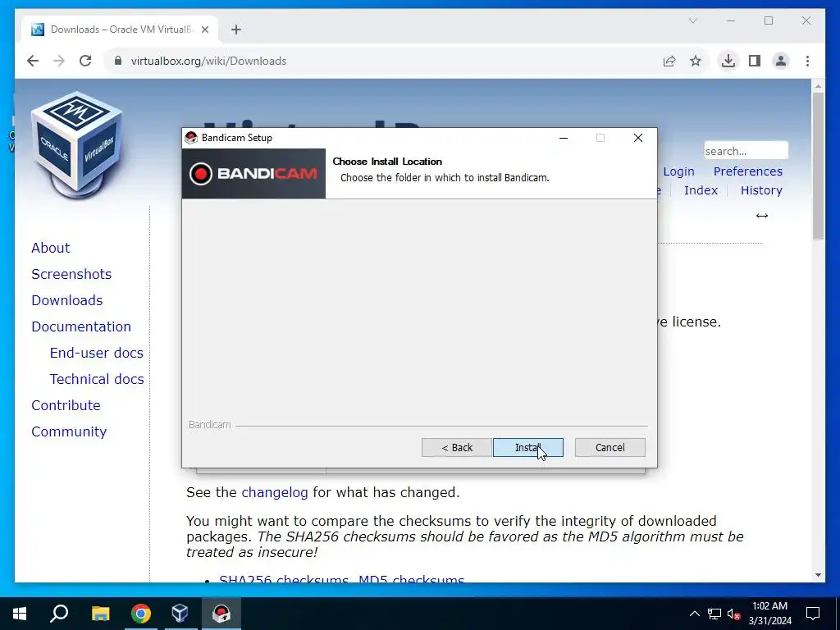Click the search... field on VirtualBox site
The width and height of the screenshot is (840, 630).
pyautogui.click(x=746, y=151)
